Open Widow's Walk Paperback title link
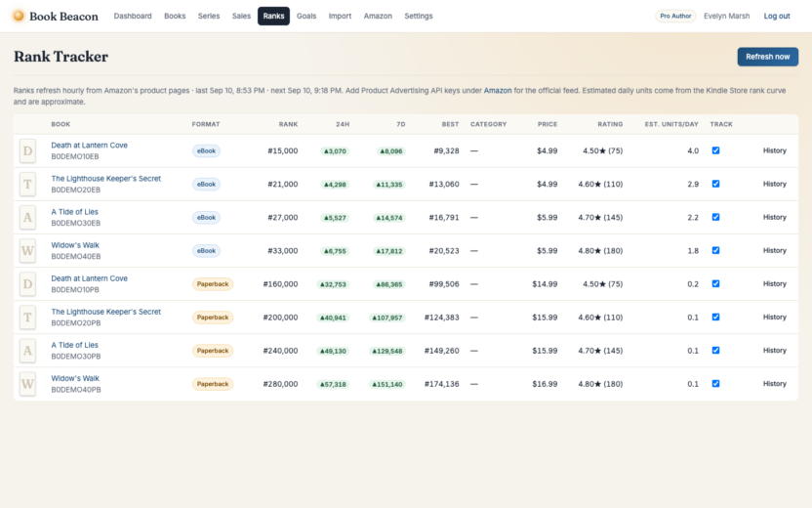Screen dimensions: 812x508 [x=75, y=378]
